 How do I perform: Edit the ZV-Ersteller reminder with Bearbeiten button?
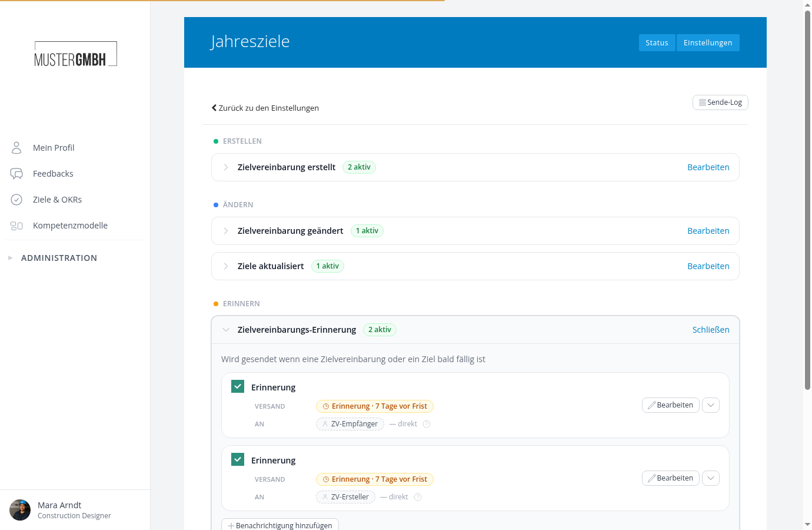(x=671, y=478)
